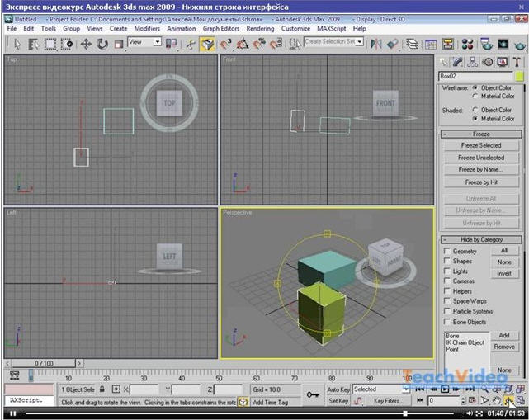Click current frame spinner arrows
The width and height of the screenshot is (529, 420).
pyautogui.click(x=464, y=401)
